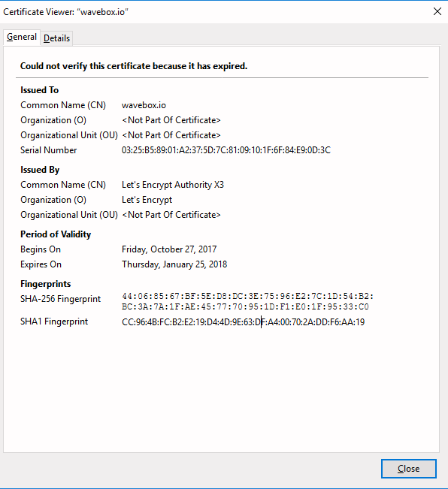Close the Certificate Viewer window with X
Screen dimensions: 448x489
[x=437, y=11]
